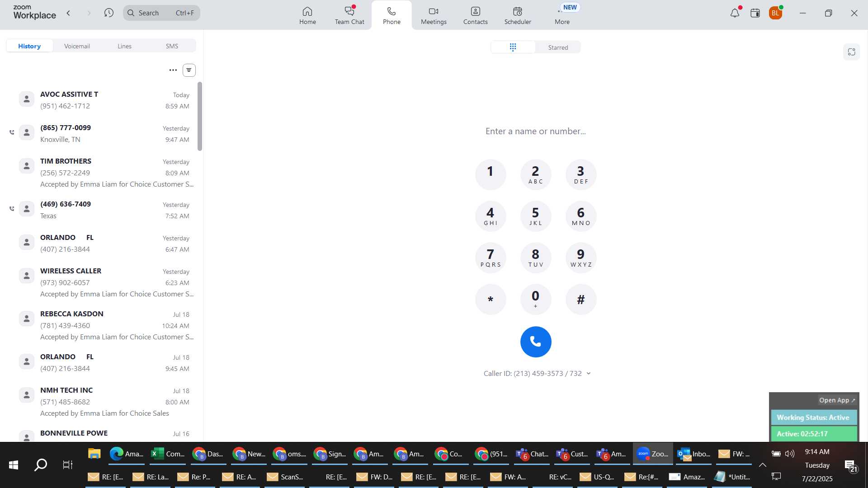Click the call history scrollbar
This screenshot has width=868, height=488.
[x=200, y=117]
